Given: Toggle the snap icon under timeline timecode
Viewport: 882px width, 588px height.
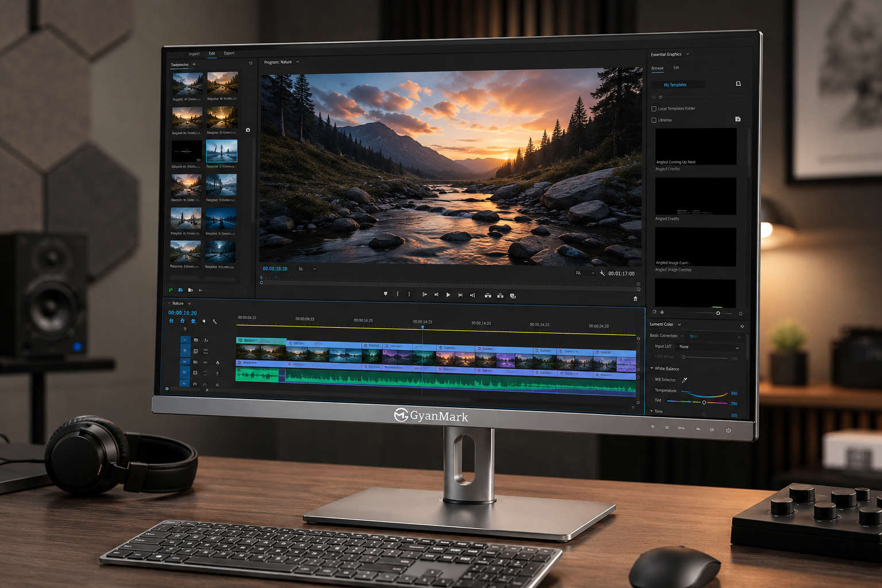Looking at the screenshot, I should (x=182, y=321).
